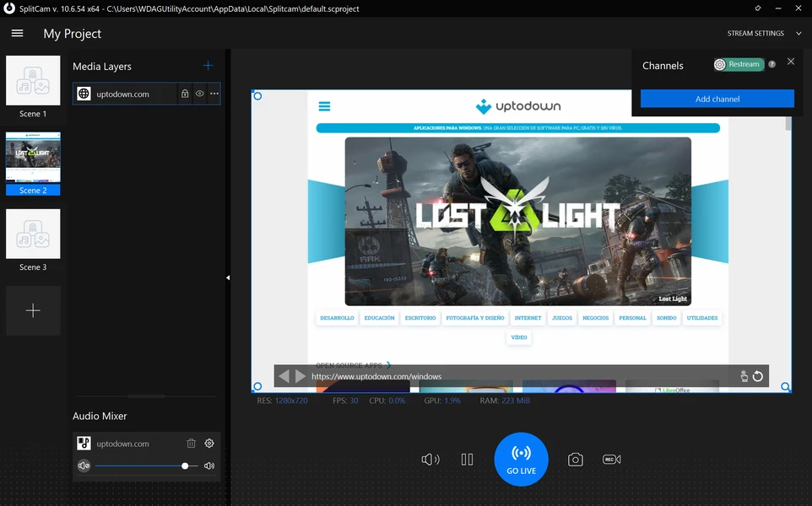Mute the uptodown.com audio track

tap(84, 466)
